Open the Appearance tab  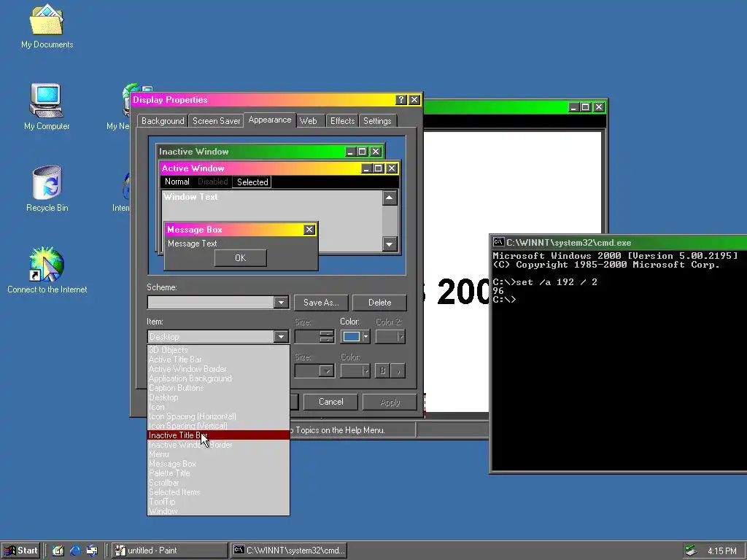tap(270, 120)
